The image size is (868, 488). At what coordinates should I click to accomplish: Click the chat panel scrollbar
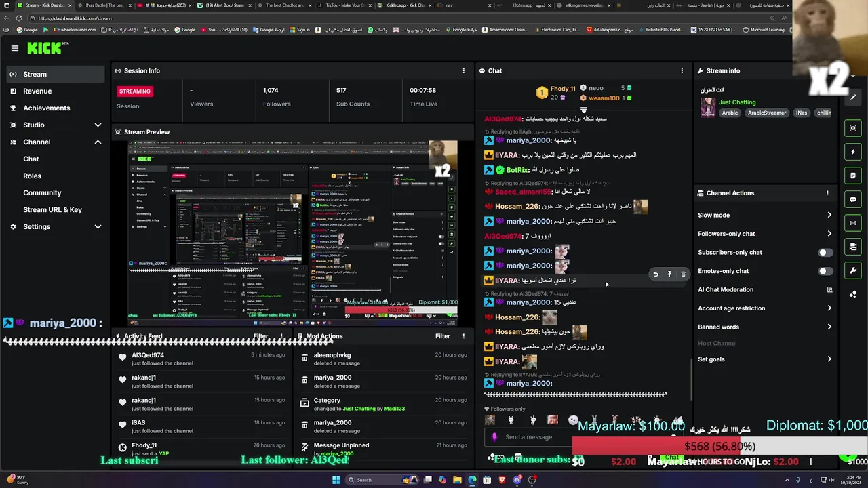[x=691, y=380]
